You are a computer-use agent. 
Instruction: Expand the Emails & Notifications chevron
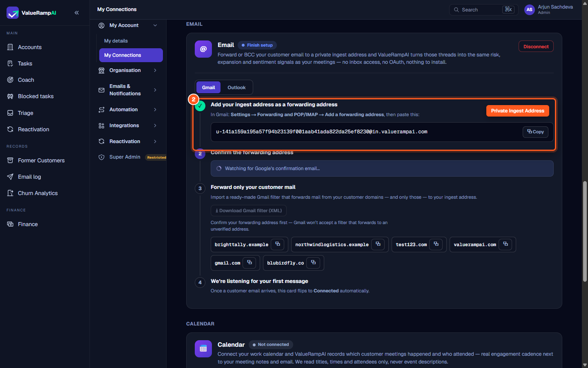pos(155,90)
